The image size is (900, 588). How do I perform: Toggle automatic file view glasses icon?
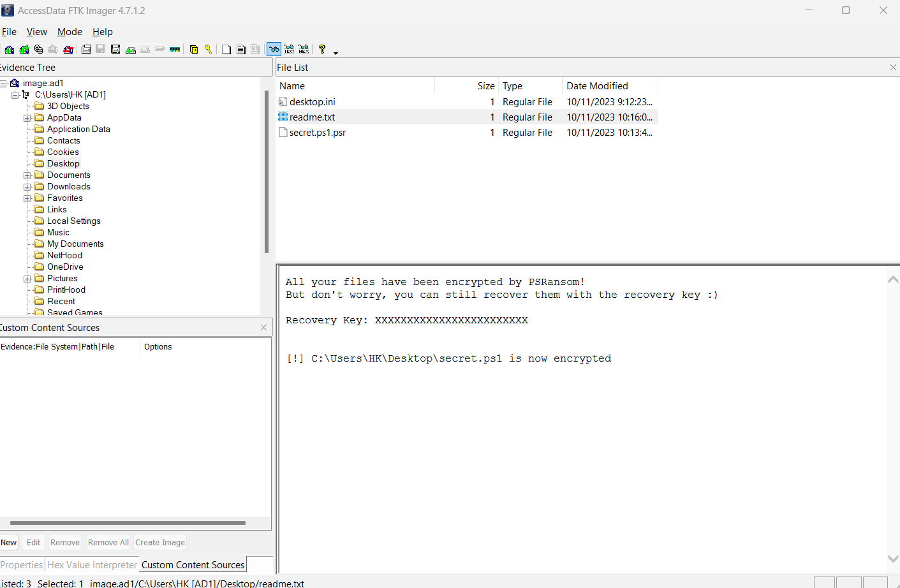[274, 50]
